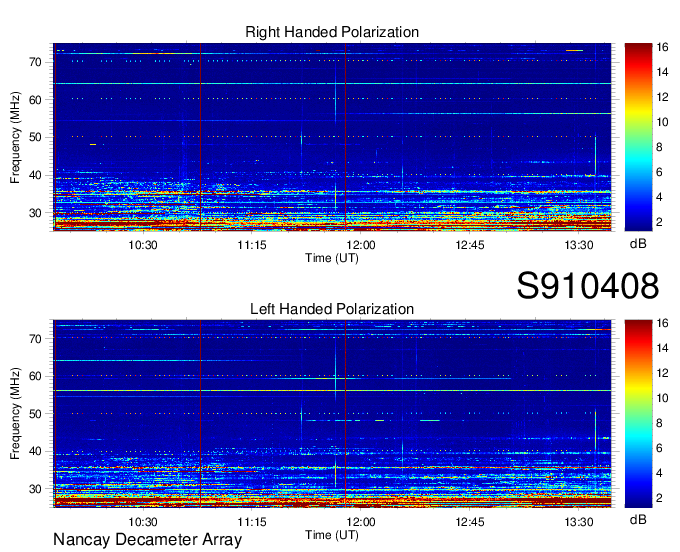
Task: Click the 70 MHz tick on the left-handed plot
Action: [36, 339]
